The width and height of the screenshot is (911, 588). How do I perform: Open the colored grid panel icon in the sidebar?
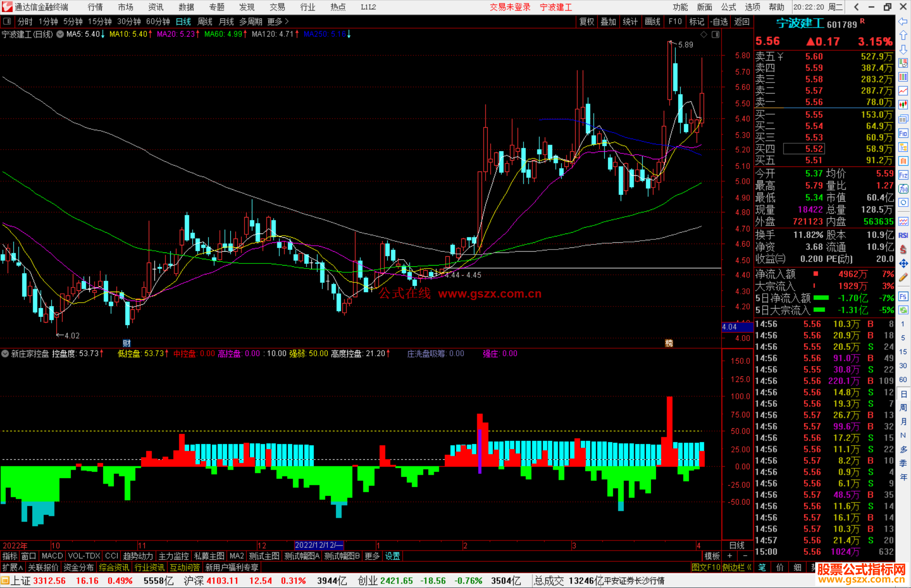(903, 77)
